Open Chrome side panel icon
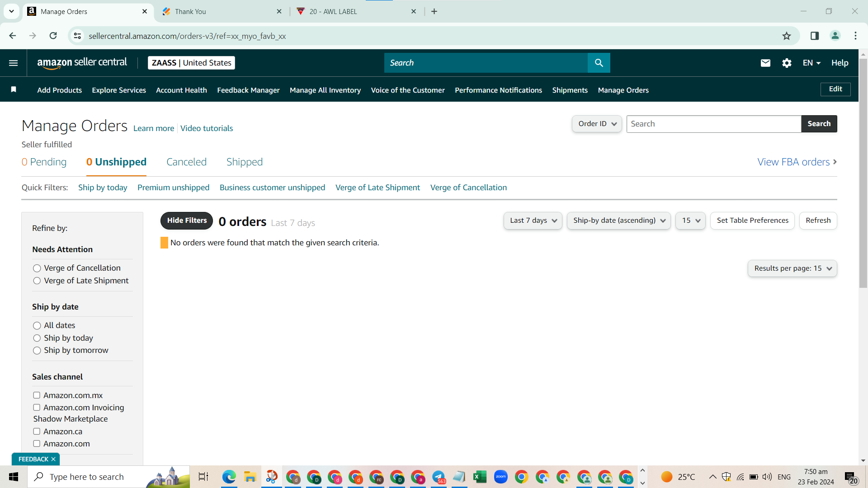This screenshot has height=488, width=868. pyautogui.click(x=815, y=36)
